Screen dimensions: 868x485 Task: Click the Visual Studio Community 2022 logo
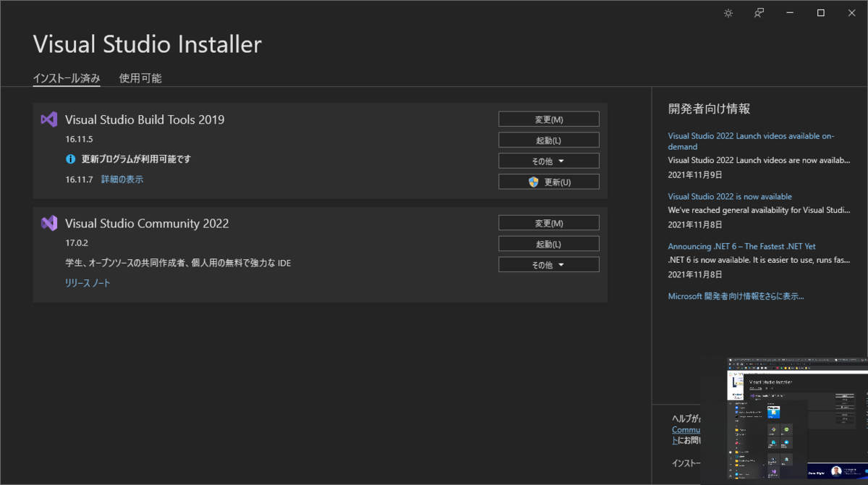tap(49, 223)
